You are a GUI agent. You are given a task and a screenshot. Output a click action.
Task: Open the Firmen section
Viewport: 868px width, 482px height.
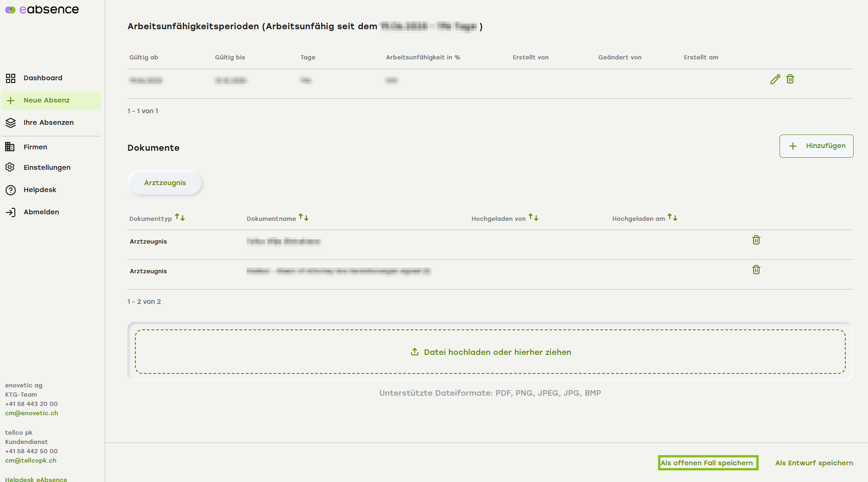35,147
